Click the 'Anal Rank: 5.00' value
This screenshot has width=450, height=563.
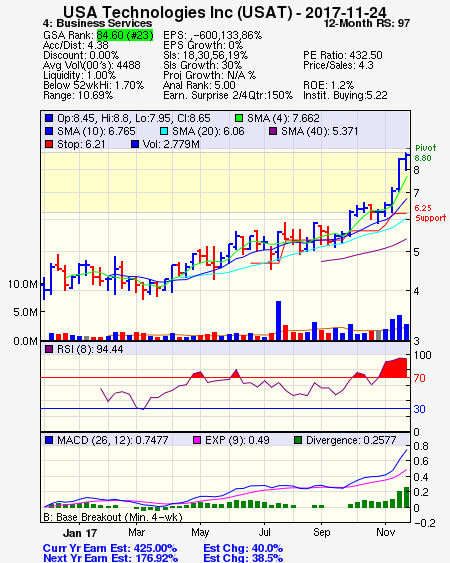(199, 85)
